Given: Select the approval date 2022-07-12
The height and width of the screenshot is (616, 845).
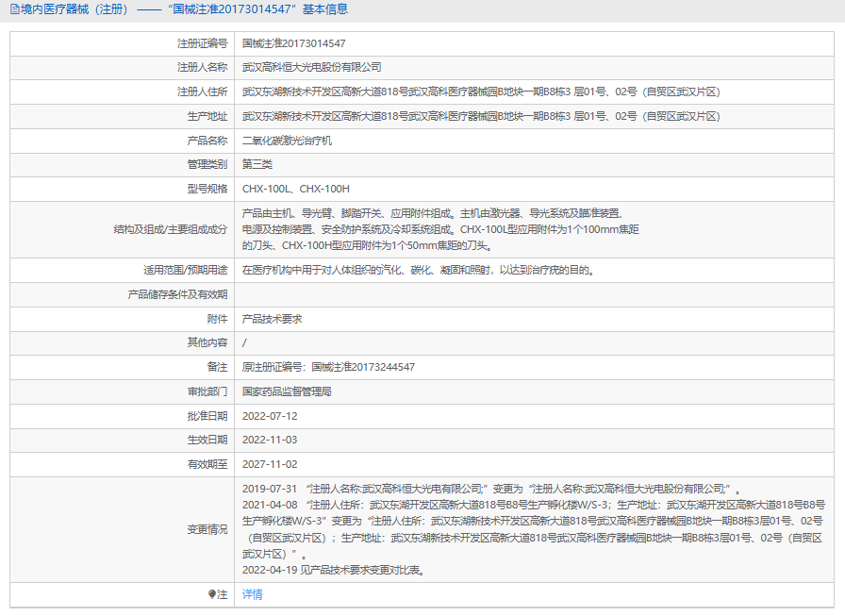Looking at the screenshot, I should pyautogui.click(x=270, y=416).
